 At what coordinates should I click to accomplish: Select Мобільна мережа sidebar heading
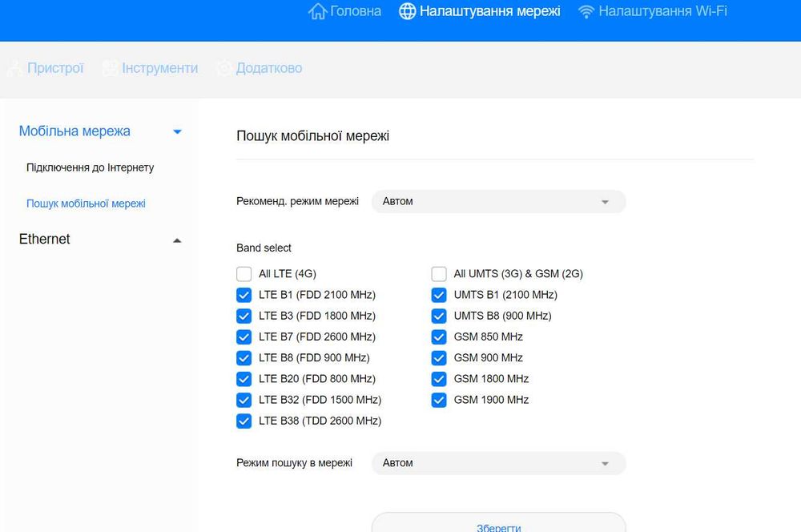click(x=74, y=131)
